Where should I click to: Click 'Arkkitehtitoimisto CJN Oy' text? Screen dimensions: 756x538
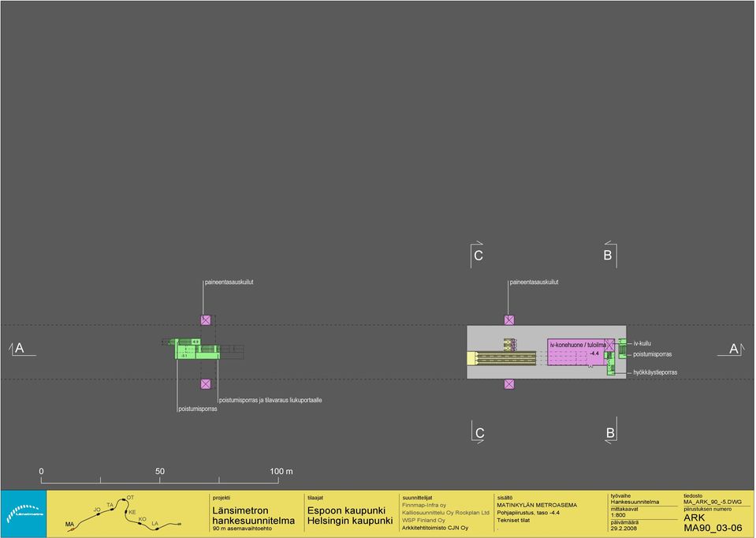(x=435, y=529)
